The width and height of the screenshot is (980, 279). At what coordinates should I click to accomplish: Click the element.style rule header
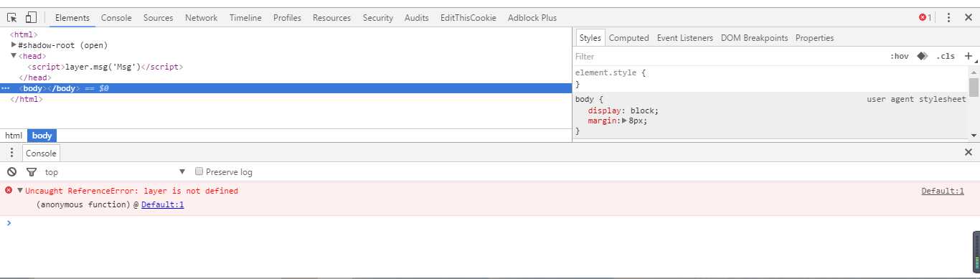point(611,72)
